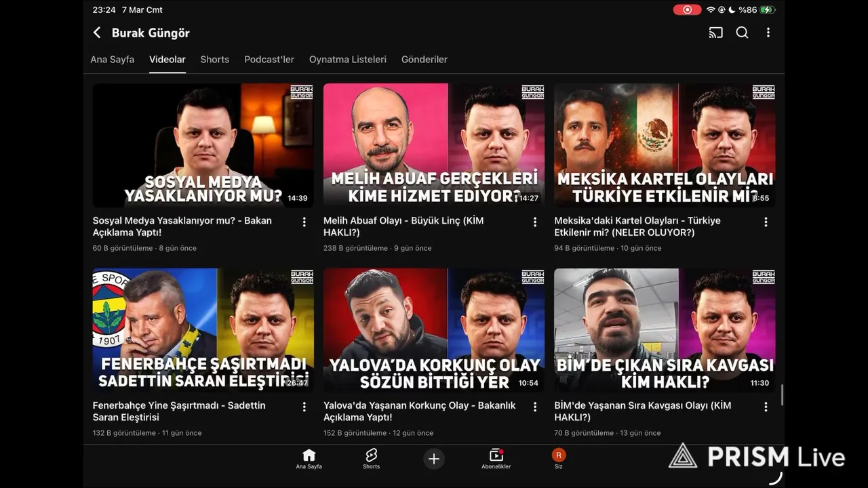Open title BİM'de Yaşanan Sıra Kavgası Olayı
868x488 pixels.
tap(643, 411)
